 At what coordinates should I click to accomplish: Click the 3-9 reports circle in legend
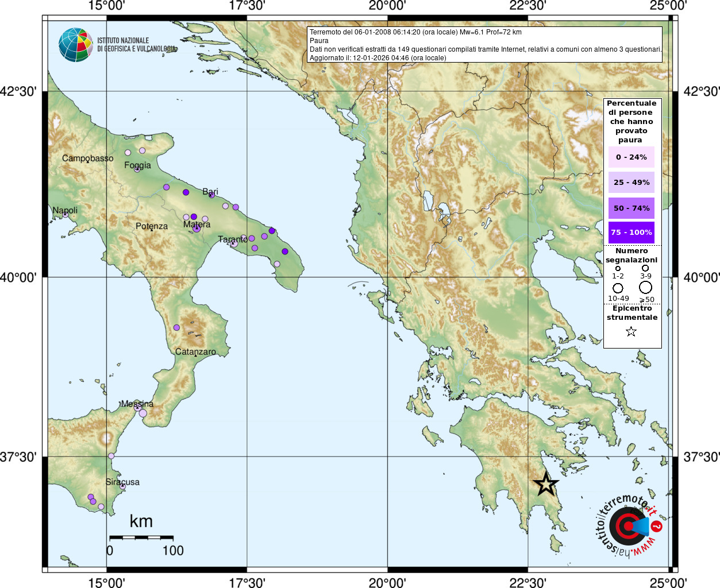pos(645,268)
